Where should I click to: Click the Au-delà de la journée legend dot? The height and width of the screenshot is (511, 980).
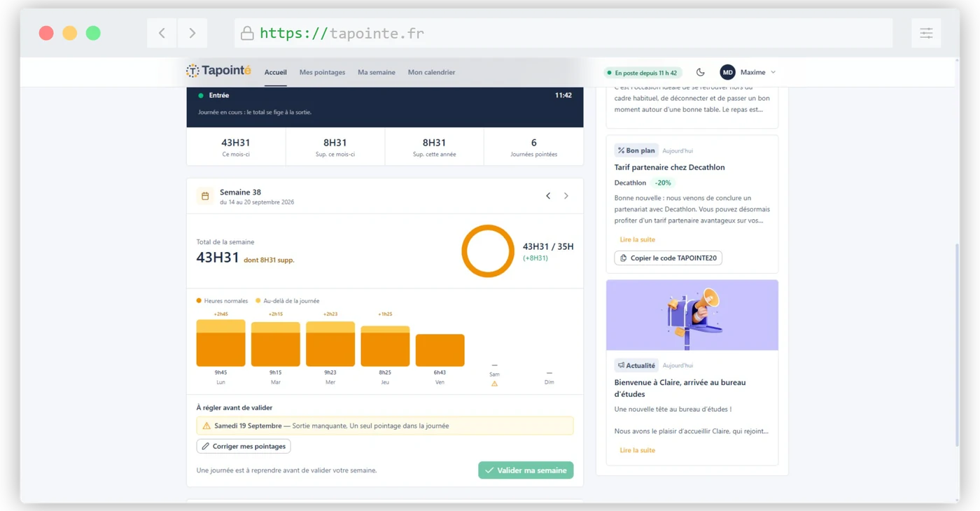pyautogui.click(x=258, y=301)
